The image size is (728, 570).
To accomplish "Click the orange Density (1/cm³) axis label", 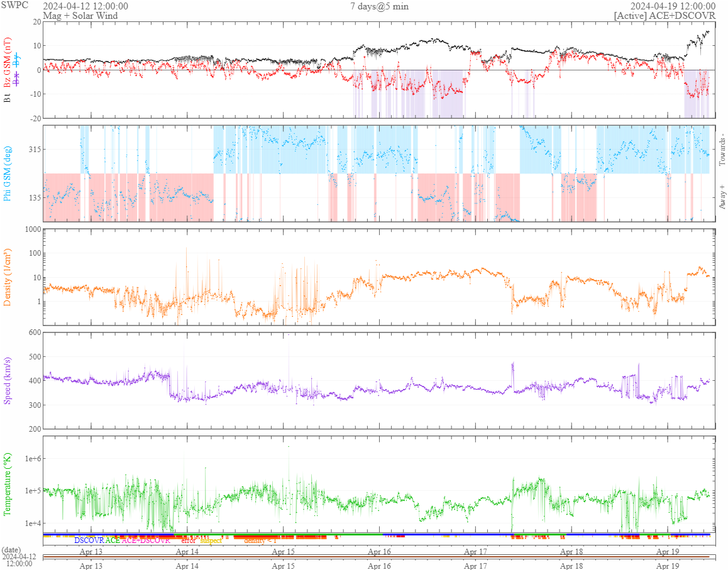I will 7,277.
